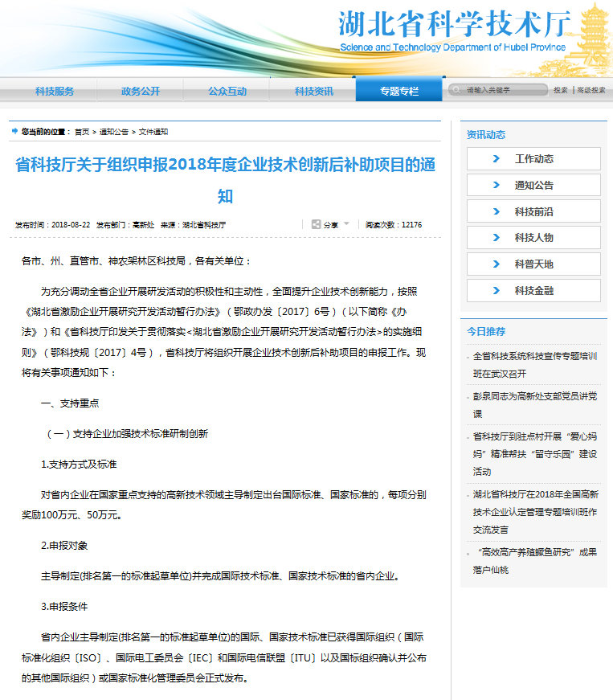
Task: Click the chevron beside 工作动态
Action: coord(497,158)
